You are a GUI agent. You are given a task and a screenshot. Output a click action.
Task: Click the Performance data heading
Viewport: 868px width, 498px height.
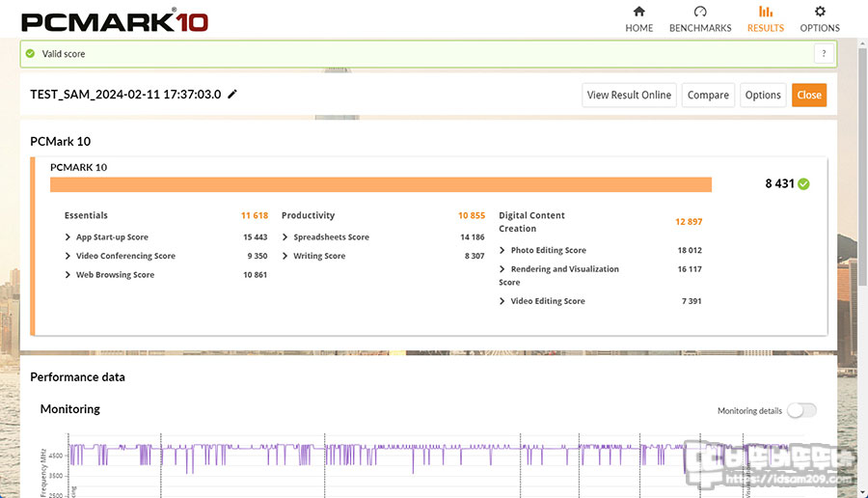(77, 377)
